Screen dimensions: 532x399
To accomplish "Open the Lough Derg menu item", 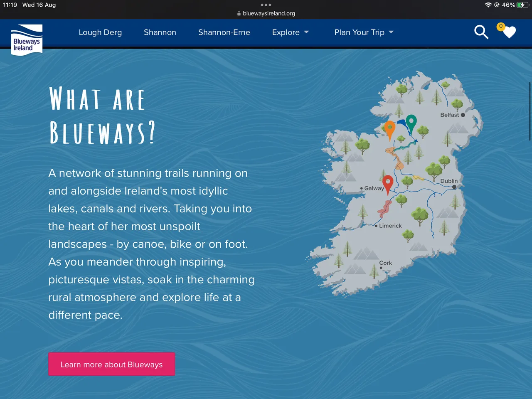I will tap(100, 32).
